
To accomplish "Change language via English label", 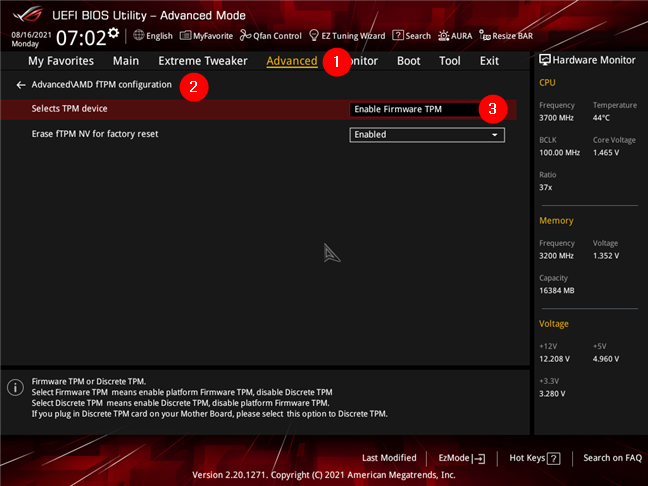I will tap(159, 36).
